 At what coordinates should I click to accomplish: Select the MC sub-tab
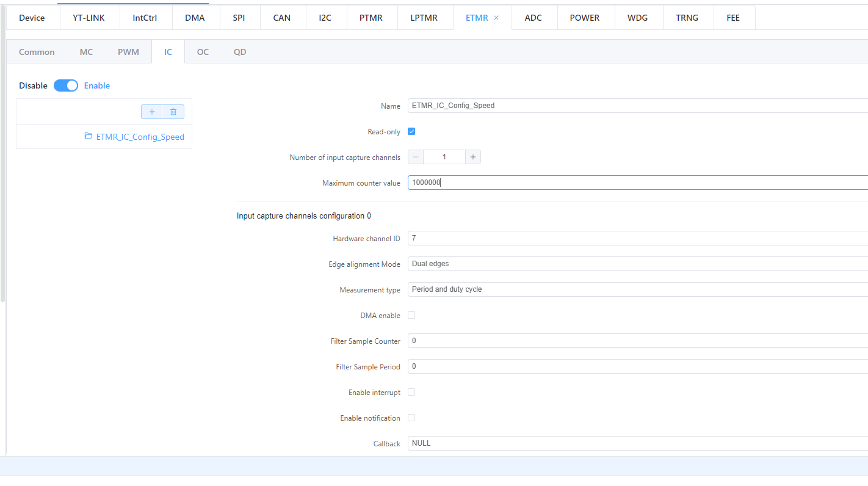[86, 52]
